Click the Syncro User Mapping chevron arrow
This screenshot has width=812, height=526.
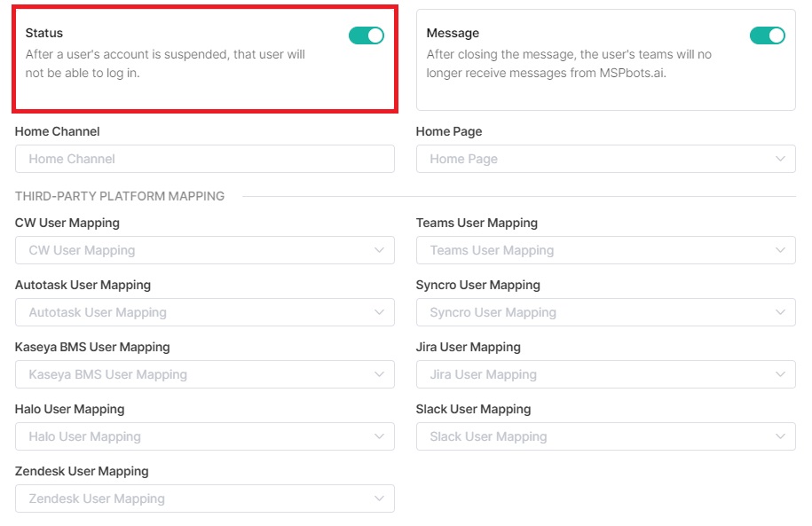click(779, 312)
